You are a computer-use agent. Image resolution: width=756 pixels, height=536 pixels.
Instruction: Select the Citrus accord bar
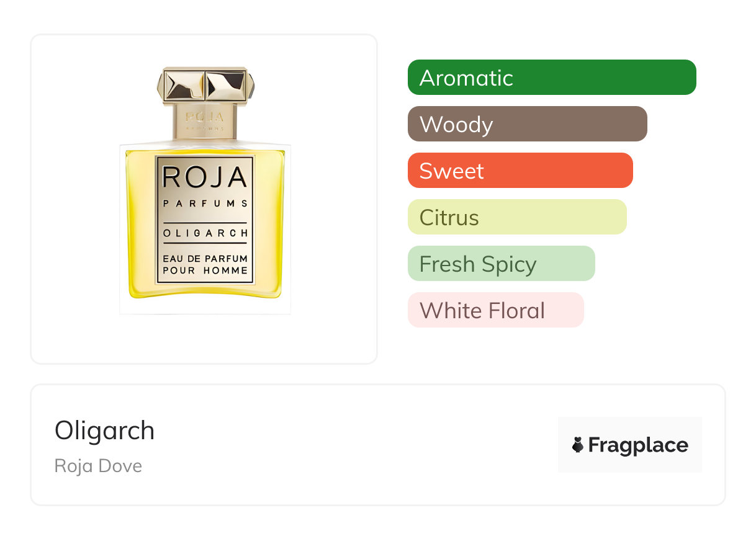pyautogui.click(x=517, y=217)
